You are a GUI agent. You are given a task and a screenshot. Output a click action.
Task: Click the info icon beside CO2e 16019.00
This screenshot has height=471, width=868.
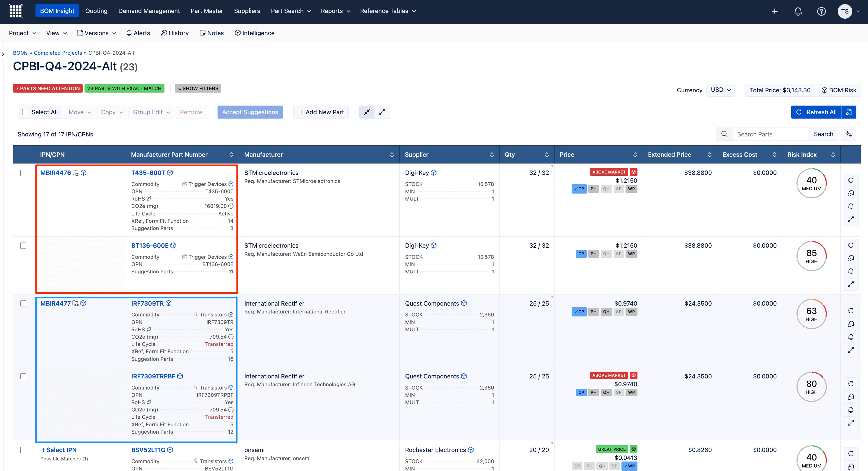(231, 206)
